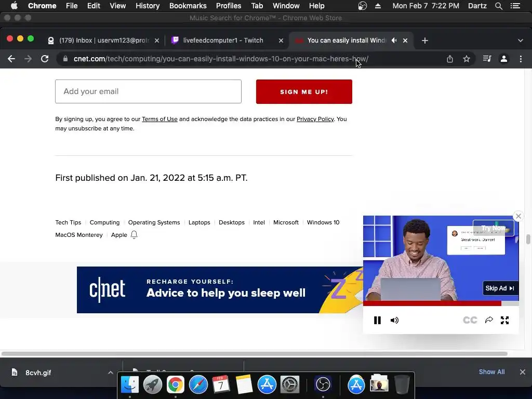
Task: Open the Bookmarks menu
Action: tap(188, 6)
